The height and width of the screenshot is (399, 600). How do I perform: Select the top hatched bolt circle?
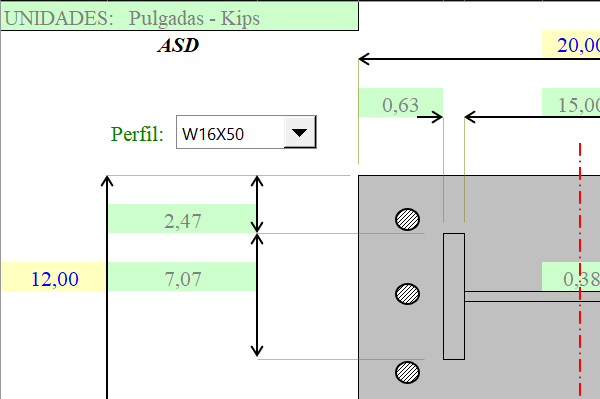[407, 220]
